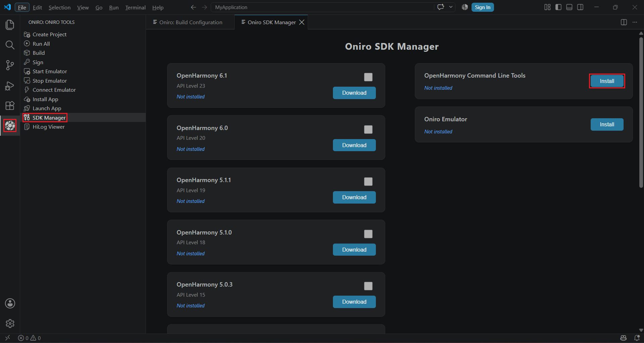Open the Customize Layout control

point(547,7)
